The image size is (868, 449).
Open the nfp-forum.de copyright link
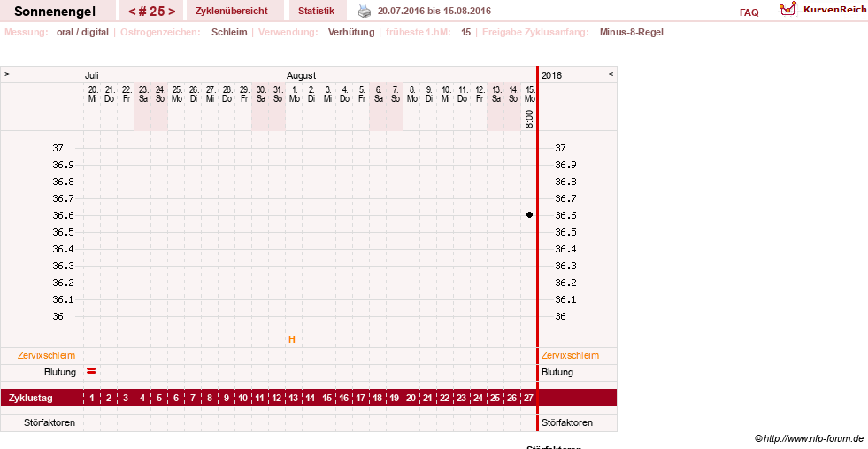[809, 438]
